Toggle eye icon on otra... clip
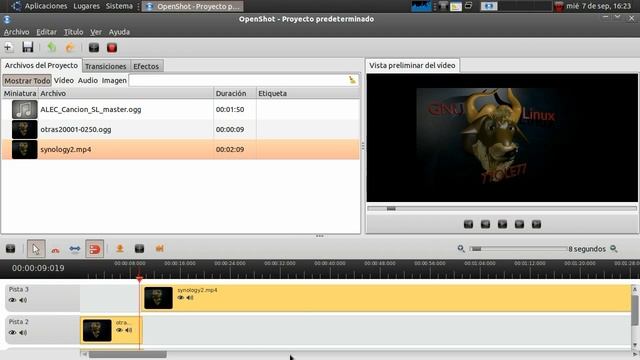The width and height of the screenshot is (640, 360). (x=120, y=330)
